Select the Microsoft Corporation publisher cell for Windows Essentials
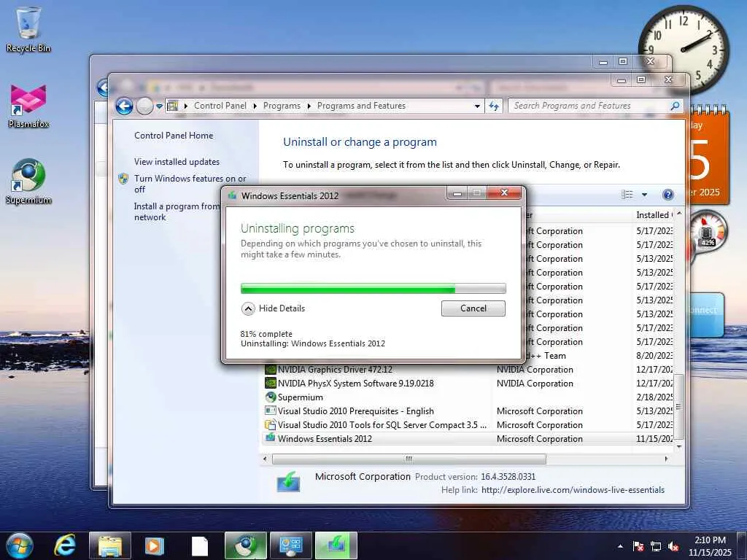The height and width of the screenshot is (560, 747). (539, 438)
